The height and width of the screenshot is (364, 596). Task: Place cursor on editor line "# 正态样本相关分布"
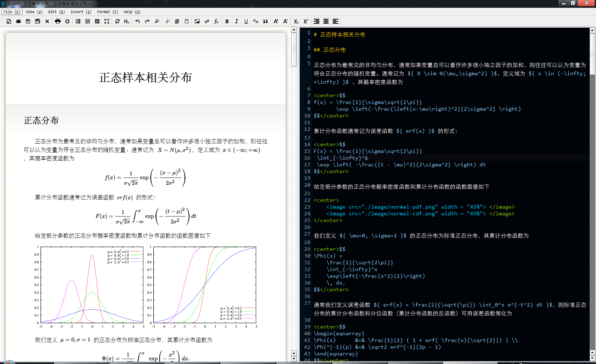pyautogui.click(x=339, y=35)
